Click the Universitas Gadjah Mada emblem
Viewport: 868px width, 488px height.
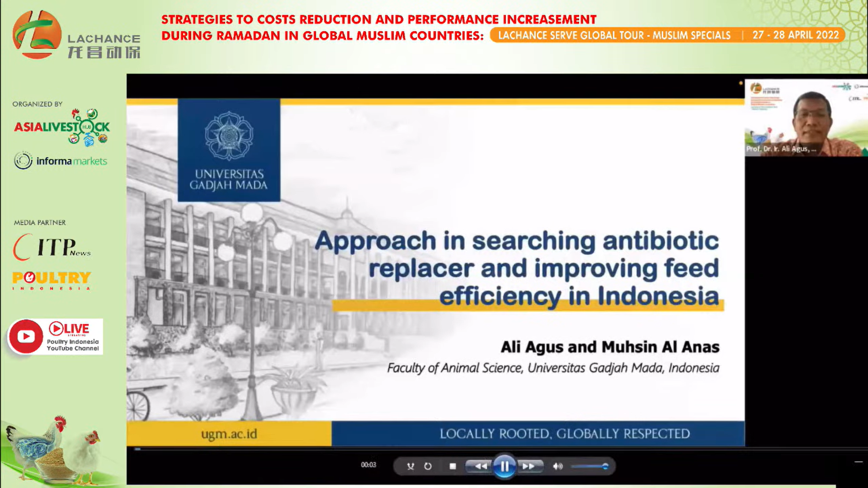coord(229,136)
